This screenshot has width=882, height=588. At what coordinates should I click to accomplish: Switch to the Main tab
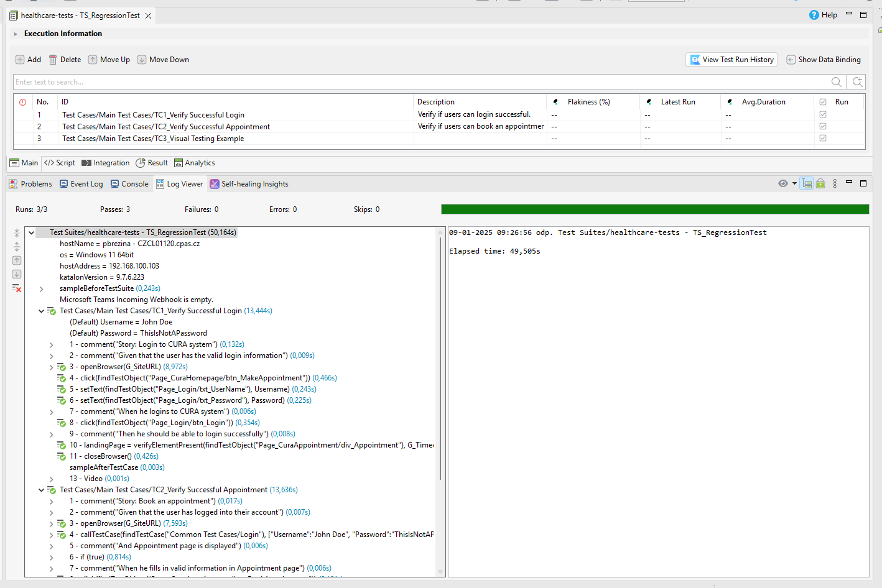click(24, 163)
